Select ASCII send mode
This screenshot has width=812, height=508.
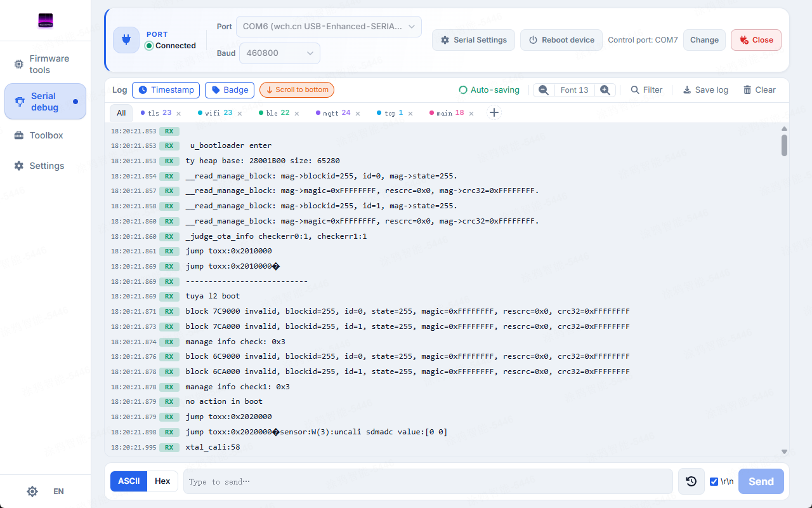(129, 481)
